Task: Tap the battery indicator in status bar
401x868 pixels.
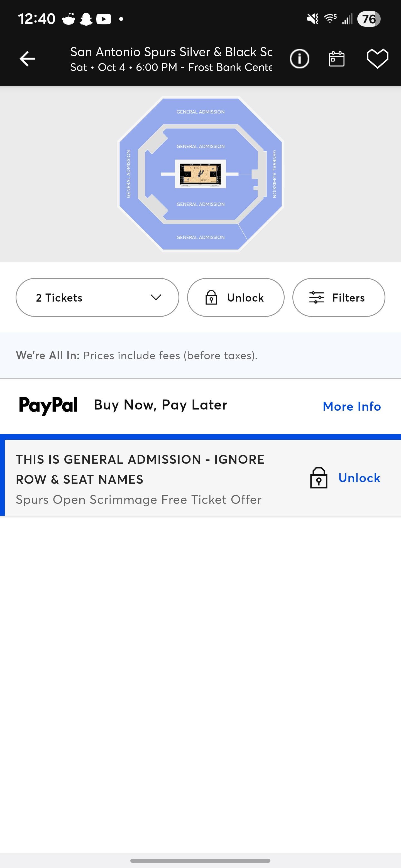Action: [x=369, y=19]
